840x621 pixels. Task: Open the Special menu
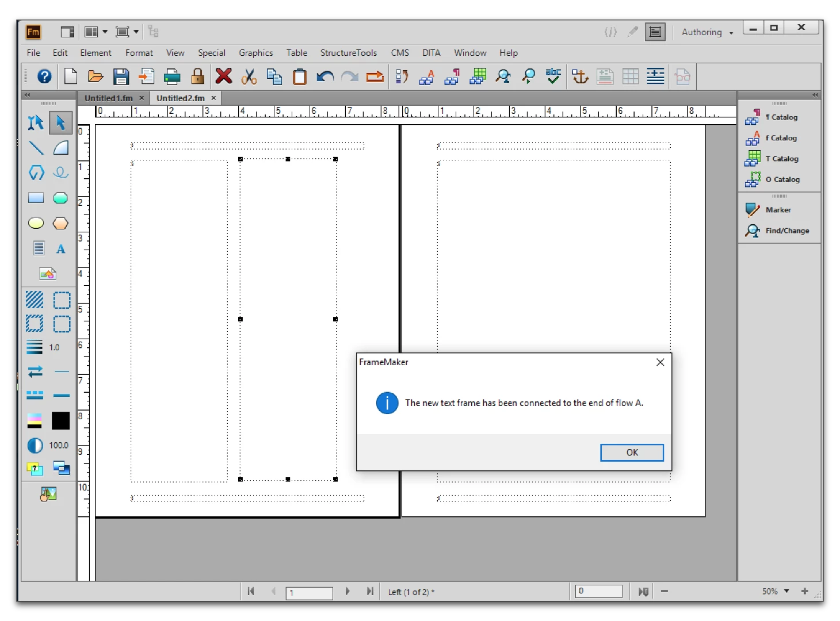point(212,53)
